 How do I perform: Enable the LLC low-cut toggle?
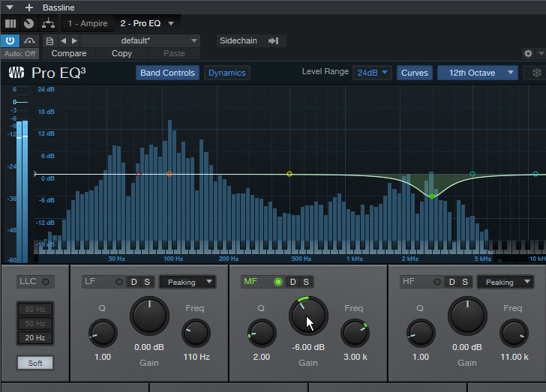tap(46, 282)
